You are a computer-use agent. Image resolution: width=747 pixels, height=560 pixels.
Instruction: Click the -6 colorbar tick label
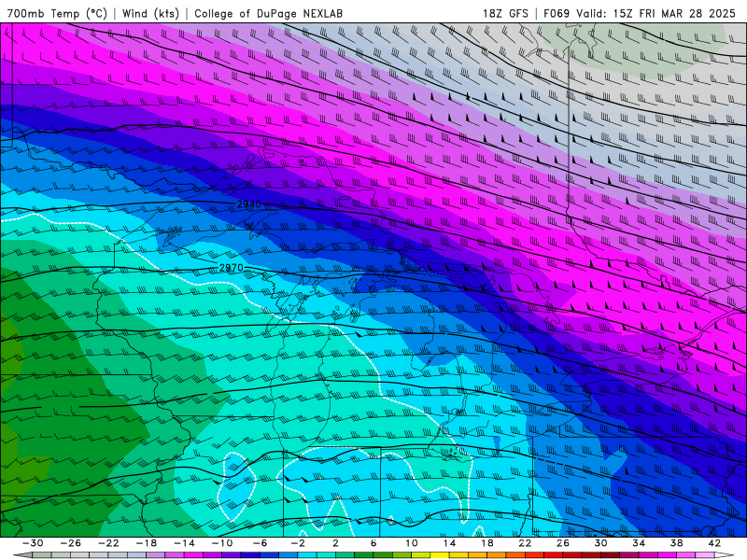tap(260, 543)
